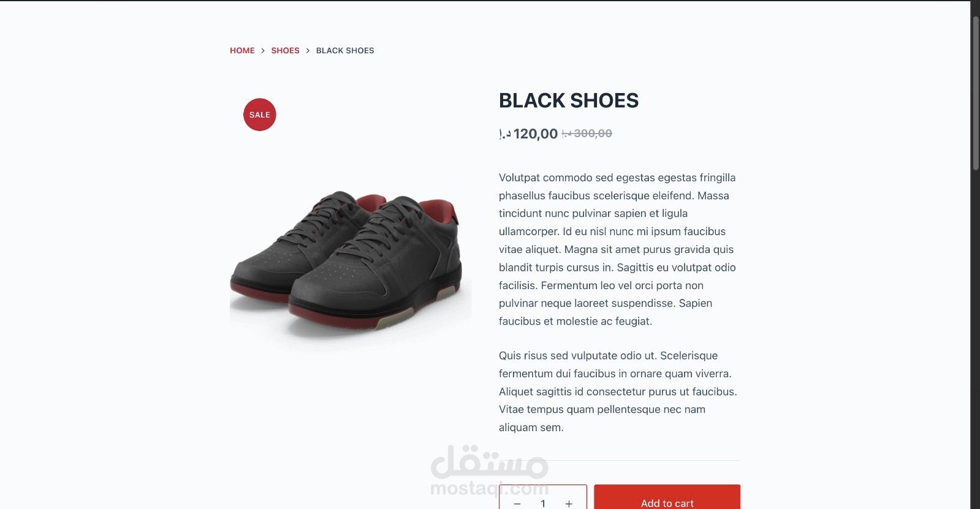Click the red SALE badge
980x509 pixels.
pyautogui.click(x=260, y=115)
